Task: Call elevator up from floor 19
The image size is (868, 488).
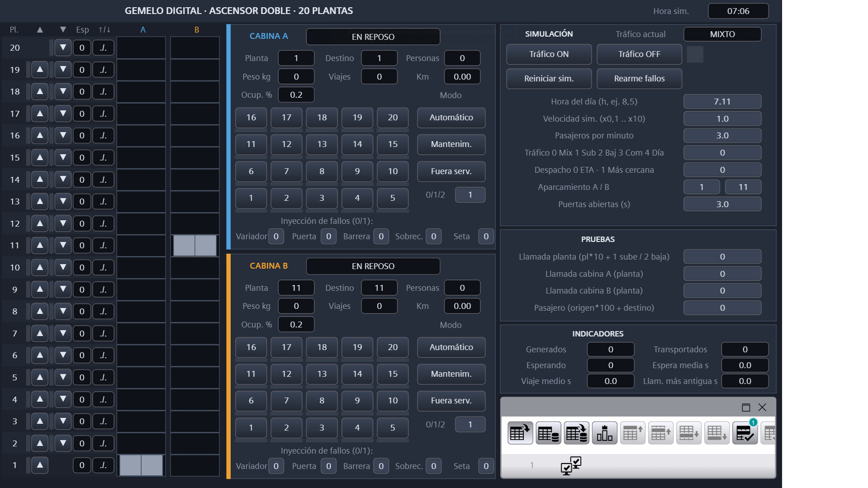Action: click(40, 70)
